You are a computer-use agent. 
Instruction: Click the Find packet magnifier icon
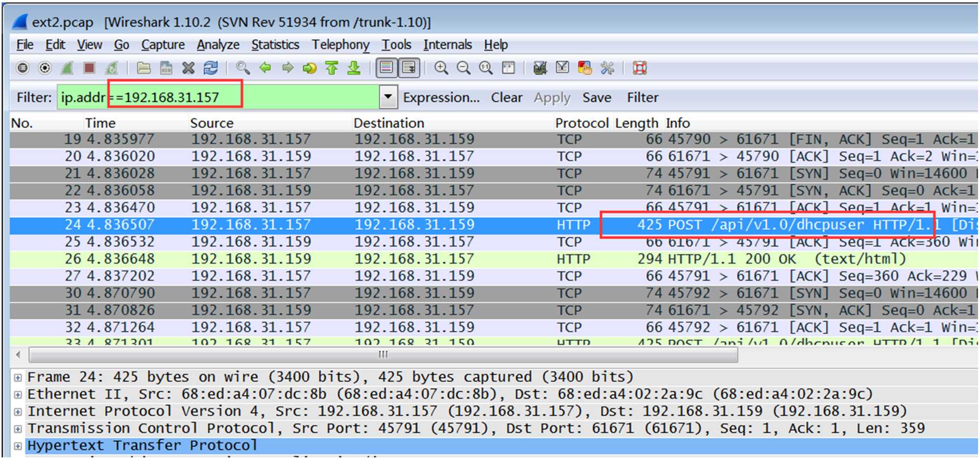243,68
